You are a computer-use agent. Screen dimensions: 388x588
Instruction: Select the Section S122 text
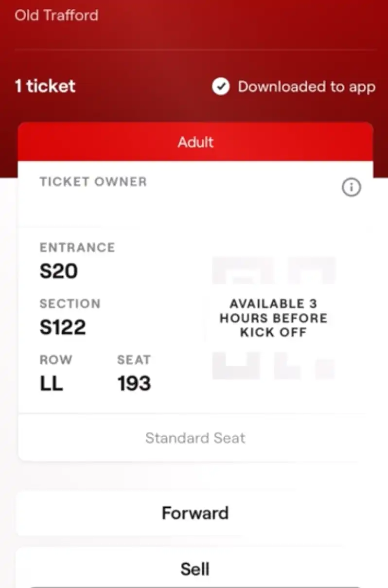coord(63,327)
